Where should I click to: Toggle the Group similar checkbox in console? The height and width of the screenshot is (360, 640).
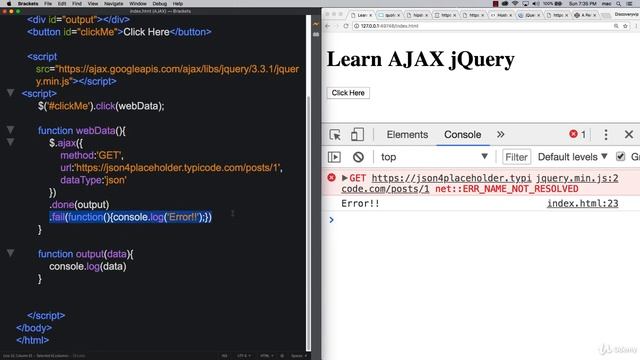point(620,157)
